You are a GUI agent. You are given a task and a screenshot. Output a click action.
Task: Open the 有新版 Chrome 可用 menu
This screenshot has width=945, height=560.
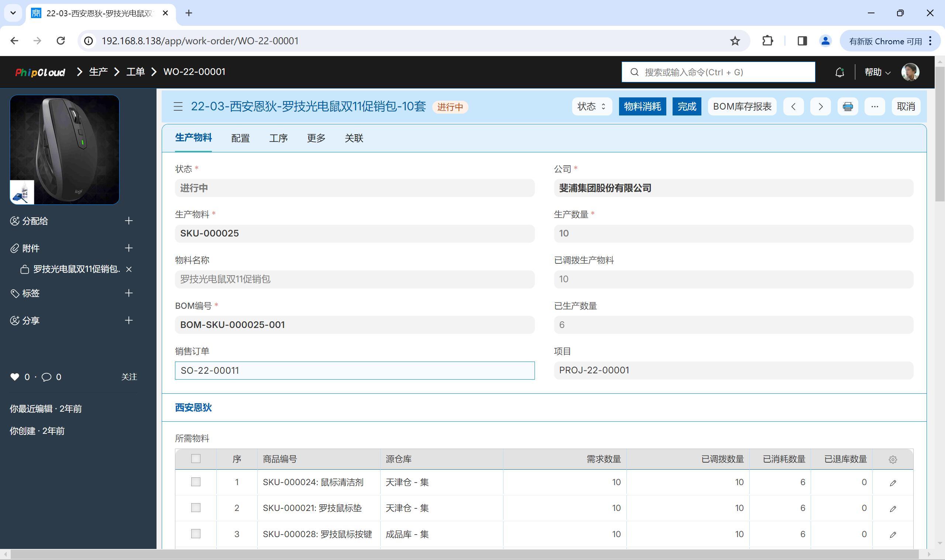point(890,41)
